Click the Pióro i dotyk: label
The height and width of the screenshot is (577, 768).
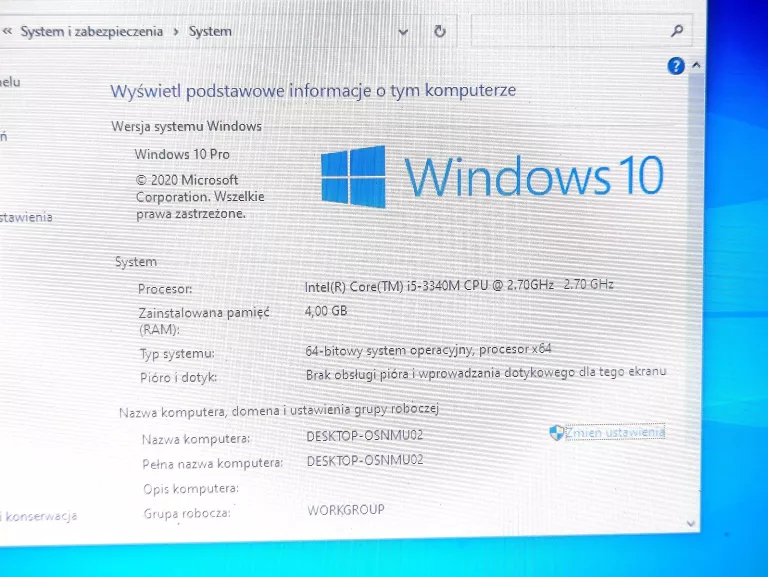click(178, 378)
